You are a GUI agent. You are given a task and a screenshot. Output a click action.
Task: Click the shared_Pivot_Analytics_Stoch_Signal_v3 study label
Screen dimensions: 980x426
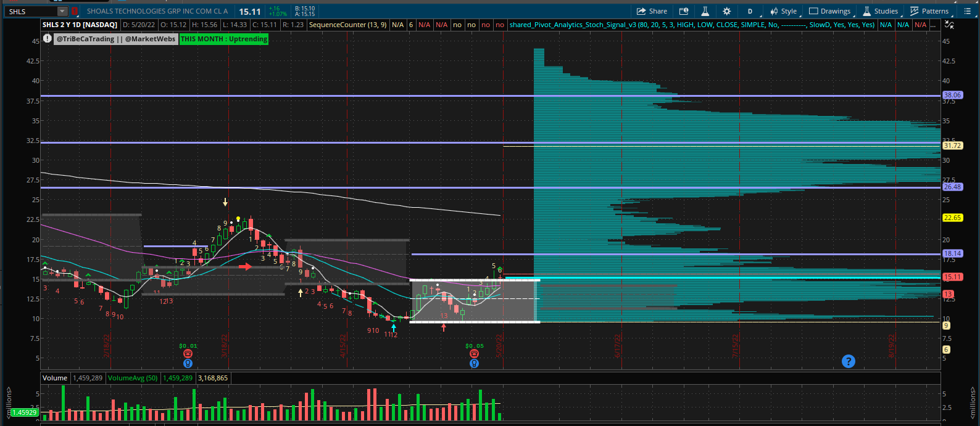tap(692, 25)
